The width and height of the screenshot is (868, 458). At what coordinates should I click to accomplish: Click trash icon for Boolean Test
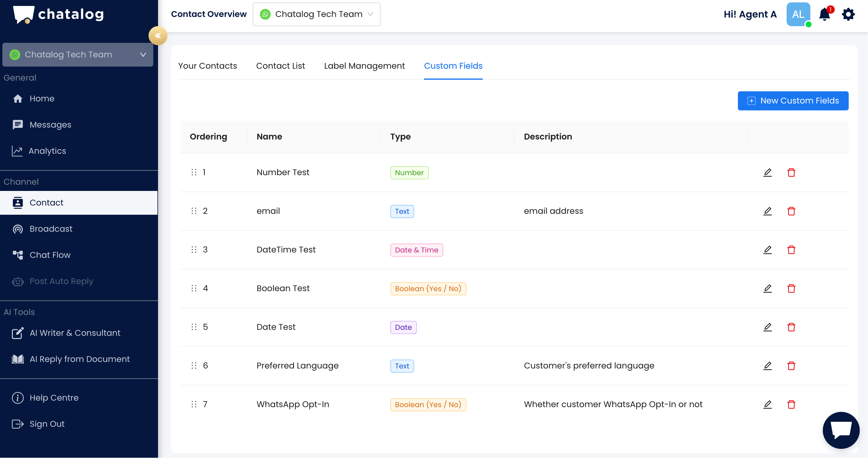(791, 289)
